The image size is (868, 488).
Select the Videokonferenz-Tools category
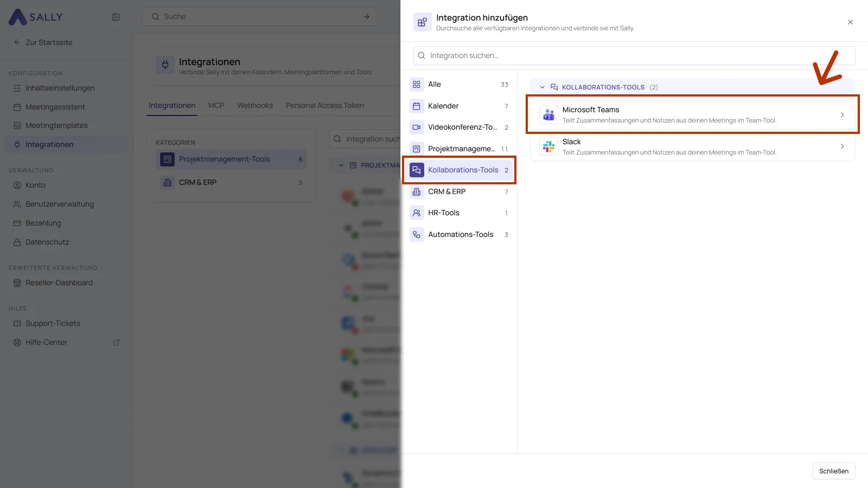tap(459, 127)
